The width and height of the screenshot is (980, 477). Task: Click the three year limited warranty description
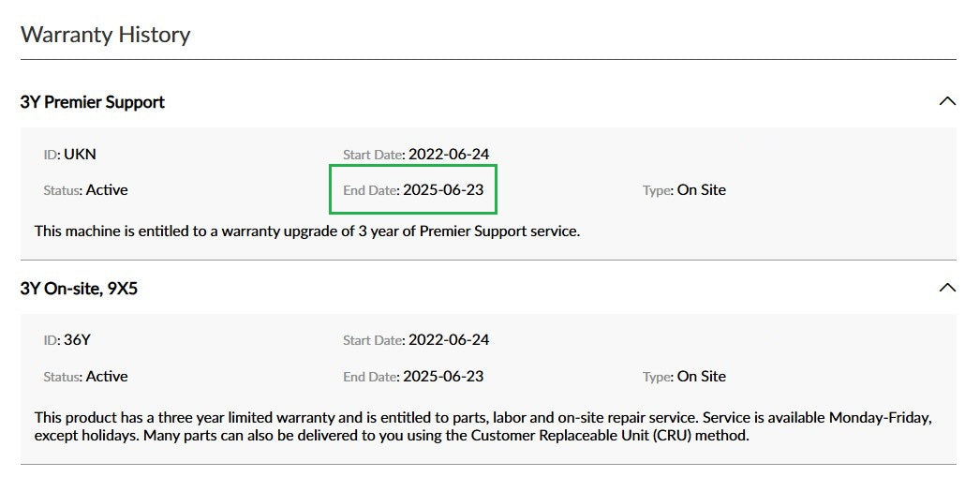coord(483,426)
